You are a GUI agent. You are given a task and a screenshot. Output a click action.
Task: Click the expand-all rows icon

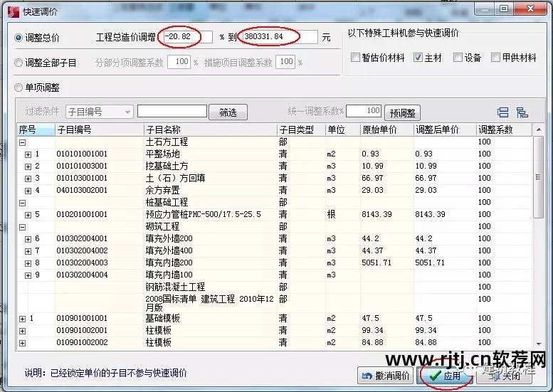click(502, 112)
